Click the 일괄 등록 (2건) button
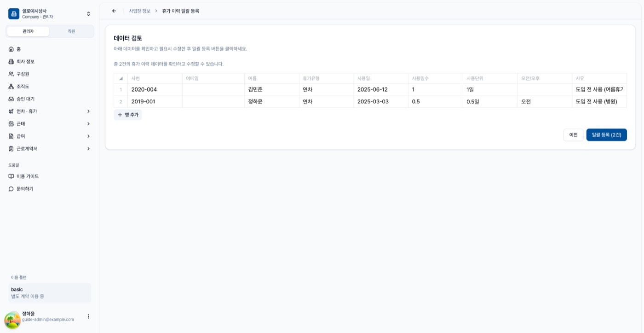Image resolution: width=644 pixels, height=333 pixels. [x=606, y=135]
